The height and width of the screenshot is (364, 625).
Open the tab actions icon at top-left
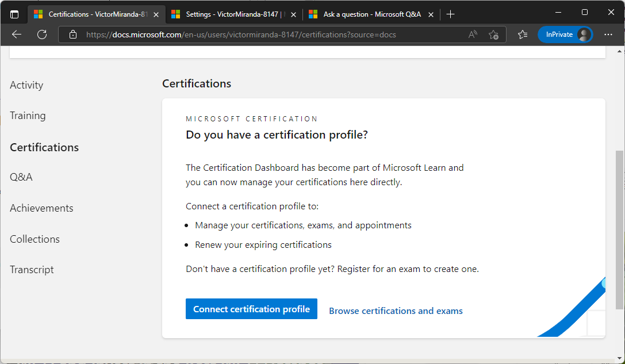(x=14, y=13)
